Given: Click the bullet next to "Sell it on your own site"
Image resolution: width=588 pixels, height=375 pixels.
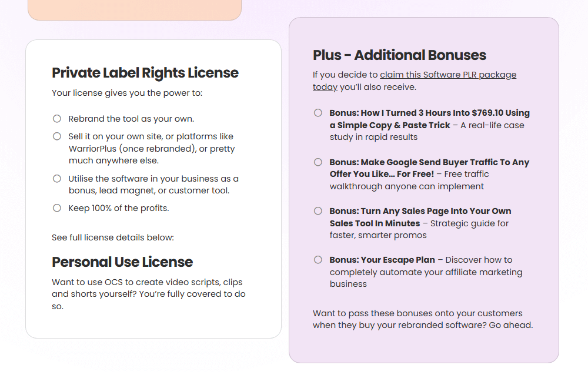Looking at the screenshot, I should pos(57,136).
